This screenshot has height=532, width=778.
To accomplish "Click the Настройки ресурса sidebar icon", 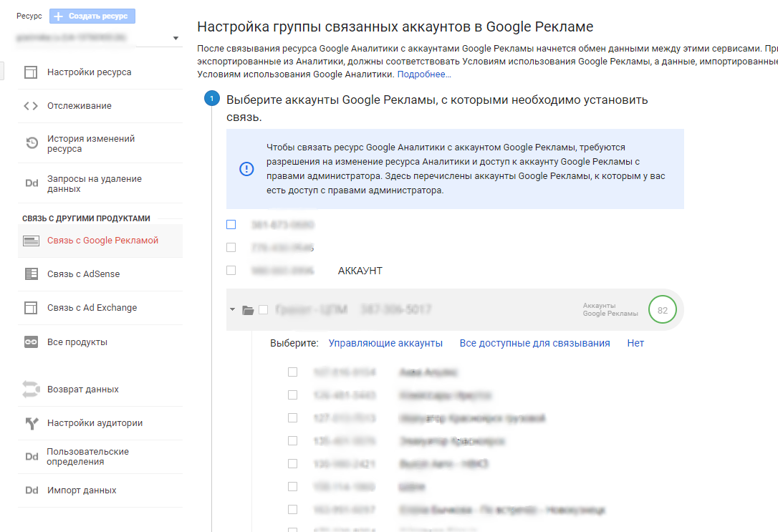I will tap(31, 72).
